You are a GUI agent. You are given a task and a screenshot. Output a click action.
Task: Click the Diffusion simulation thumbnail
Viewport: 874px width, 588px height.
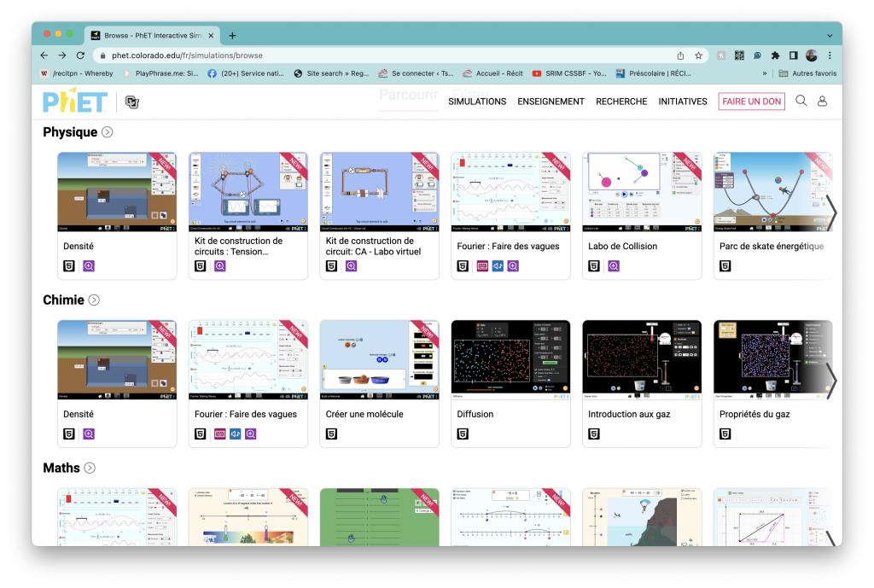(510, 360)
